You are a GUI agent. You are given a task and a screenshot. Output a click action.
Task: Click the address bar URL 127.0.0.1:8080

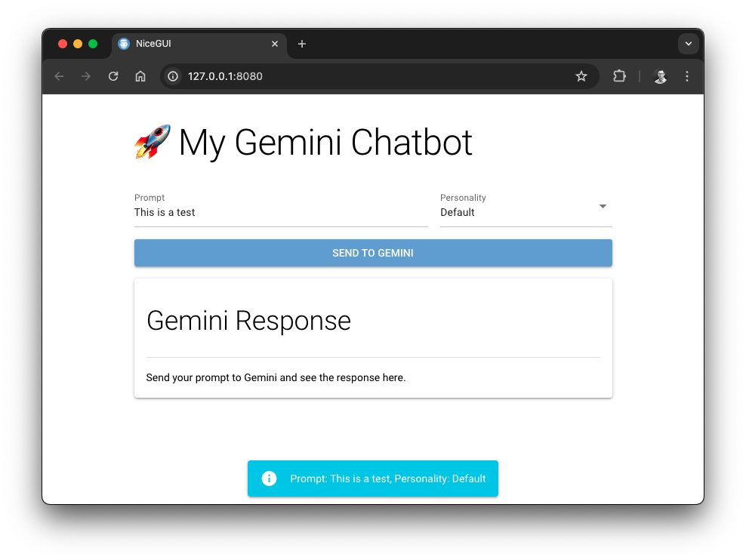[225, 76]
